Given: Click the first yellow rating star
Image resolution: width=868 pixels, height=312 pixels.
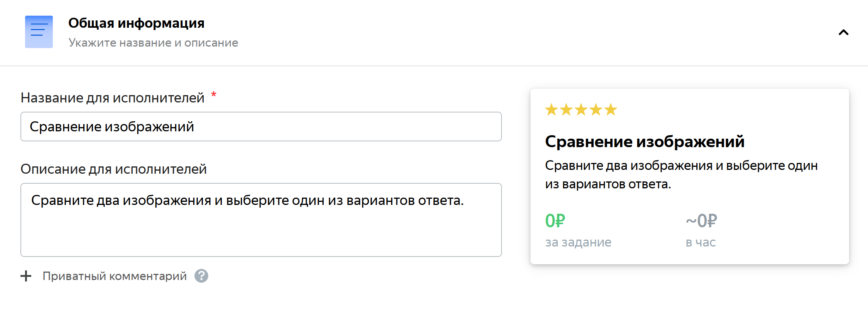Looking at the screenshot, I should click(551, 110).
